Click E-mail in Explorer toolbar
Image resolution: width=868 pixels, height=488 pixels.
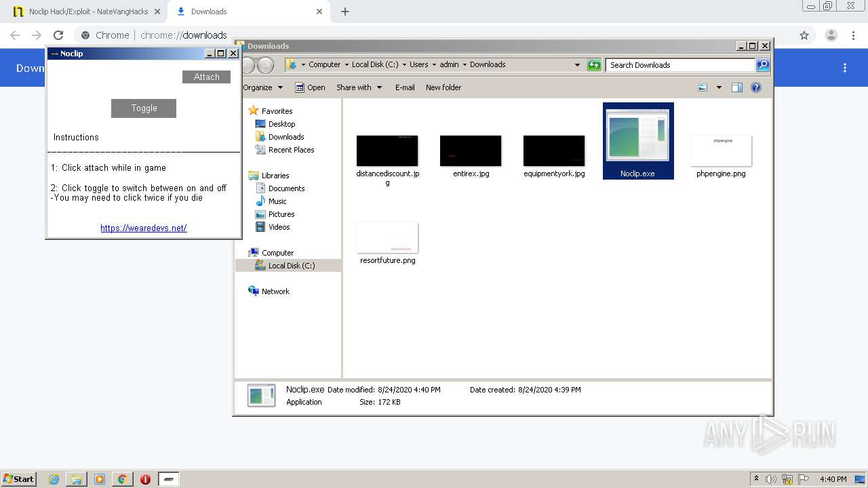pos(405,87)
